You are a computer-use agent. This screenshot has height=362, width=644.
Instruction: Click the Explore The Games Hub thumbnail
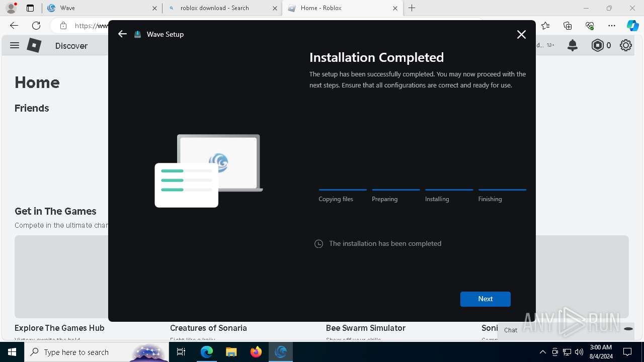(61, 277)
